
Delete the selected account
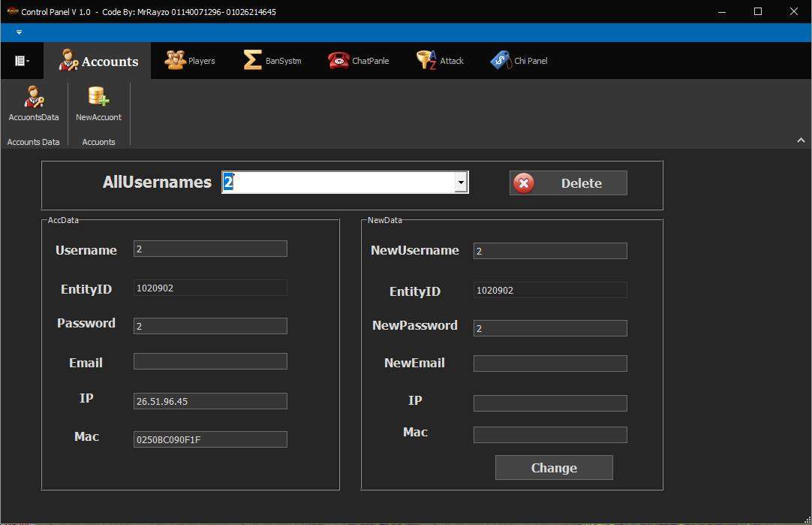coord(568,183)
